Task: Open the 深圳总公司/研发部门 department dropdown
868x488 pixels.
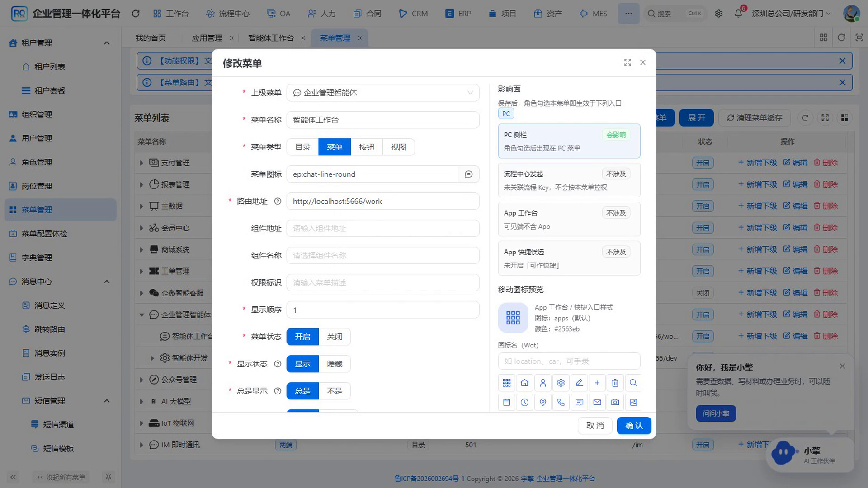Action: pyautogui.click(x=791, y=14)
